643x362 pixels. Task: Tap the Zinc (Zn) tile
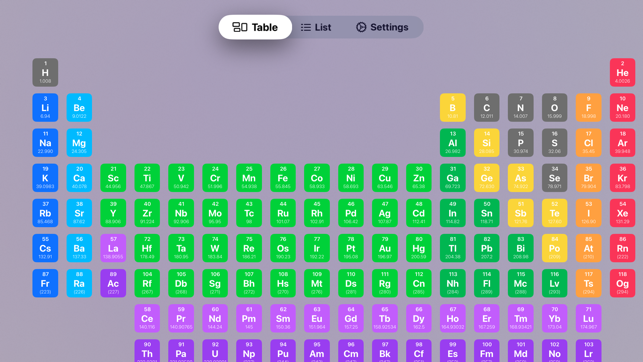[418, 178]
